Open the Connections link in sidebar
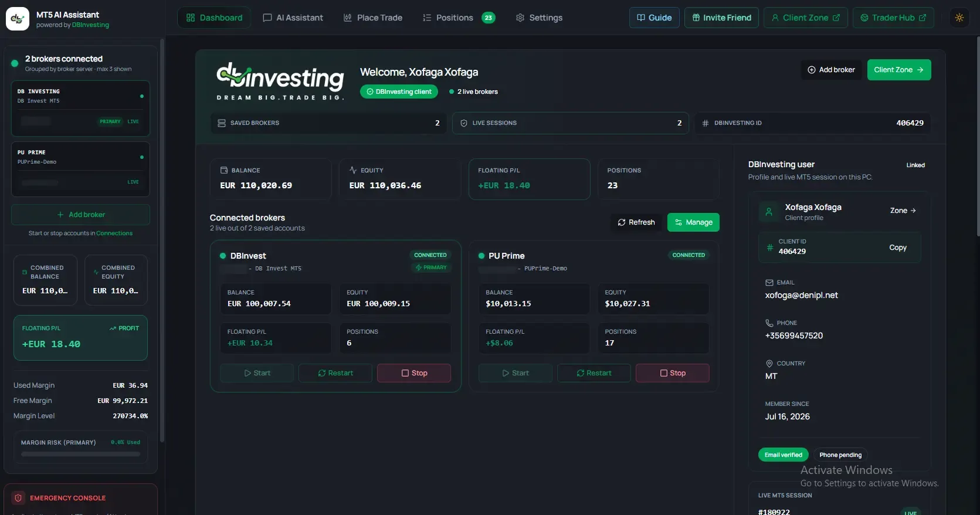980x515 pixels. (x=114, y=233)
